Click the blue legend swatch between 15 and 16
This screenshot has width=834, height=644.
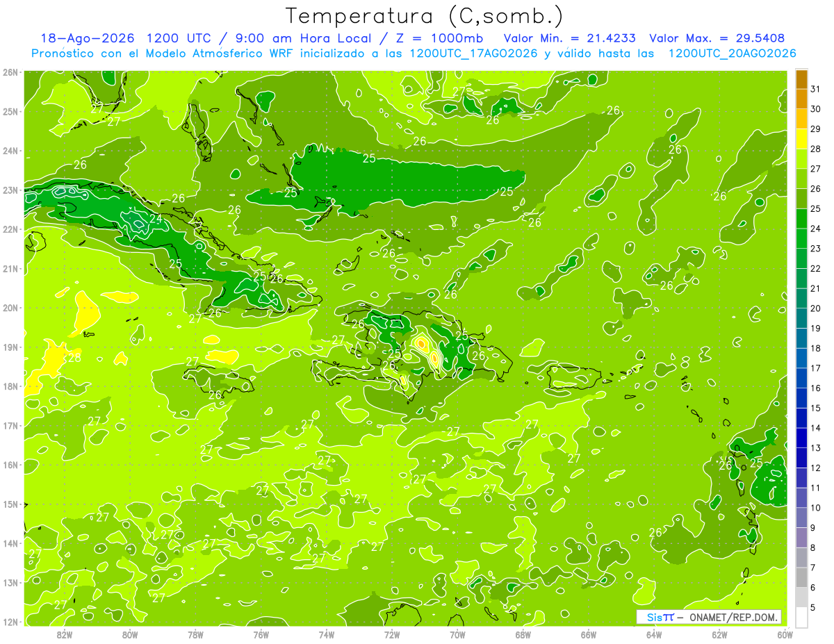pos(801,397)
